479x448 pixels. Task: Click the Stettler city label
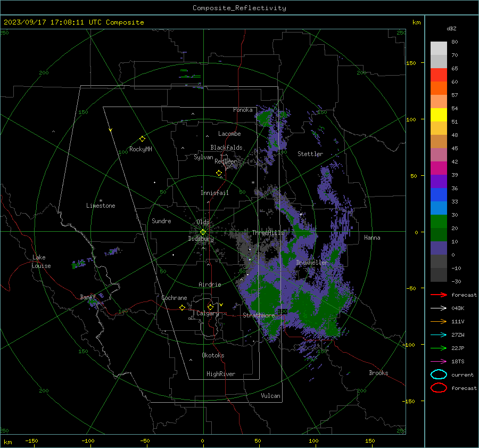click(x=310, y=154)
